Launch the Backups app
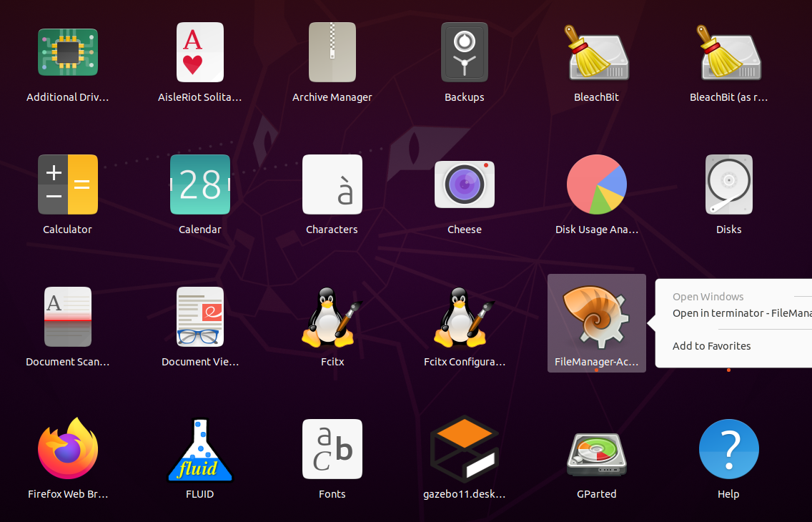Image resolution: width=812 pixels, height=522 pixels. (465, 52)
